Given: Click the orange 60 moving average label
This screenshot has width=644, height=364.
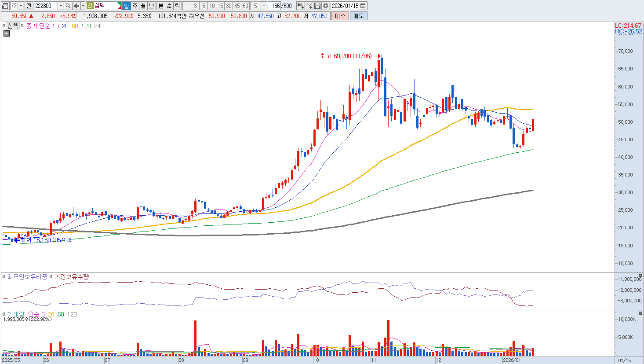Looking at the screenshot, I should click(75, 26).
